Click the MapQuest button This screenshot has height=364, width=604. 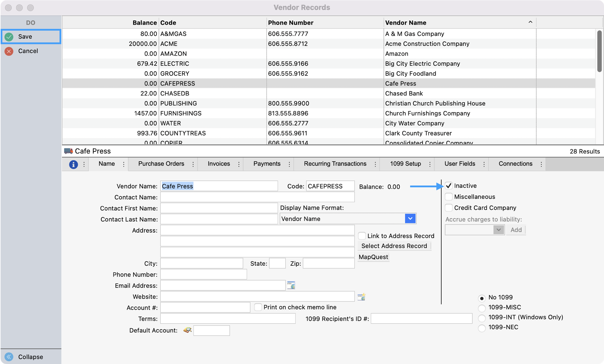[373, 257]
